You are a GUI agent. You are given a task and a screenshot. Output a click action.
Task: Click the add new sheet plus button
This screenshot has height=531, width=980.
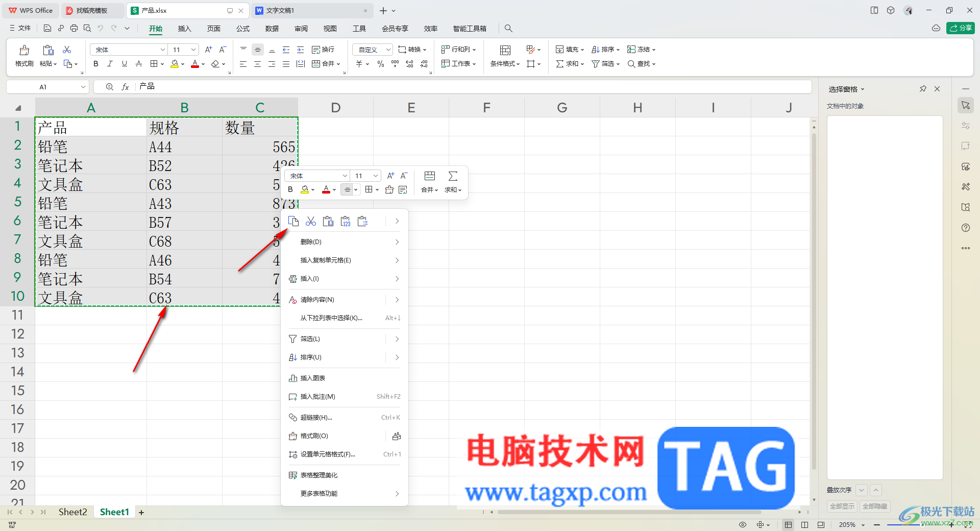click(x=141, y=512)
